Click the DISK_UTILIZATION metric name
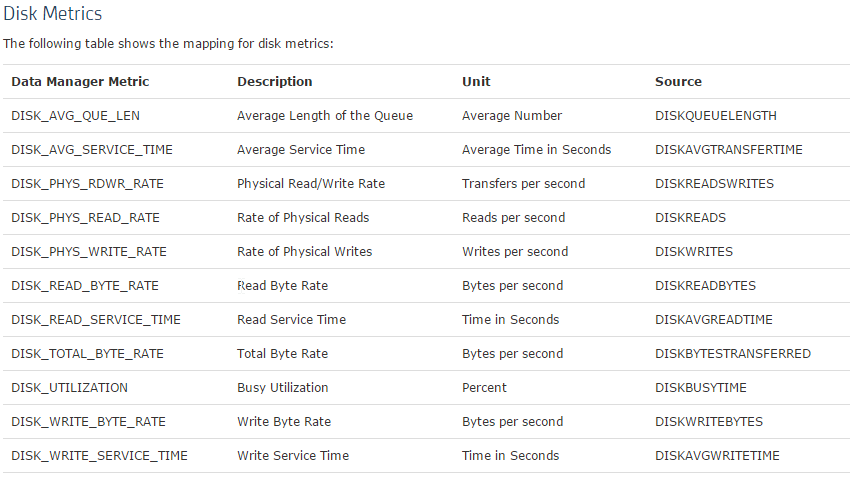This screenshot has height=479, width=863. 69,388
